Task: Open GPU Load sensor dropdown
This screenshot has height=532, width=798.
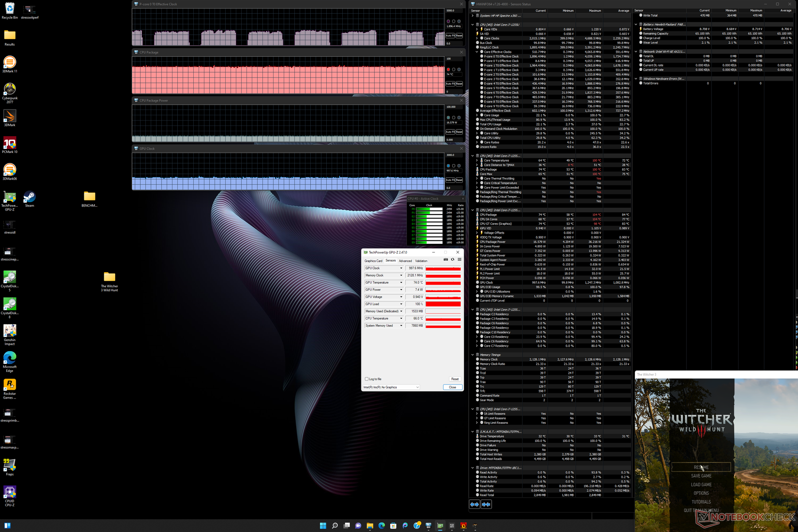Action: coord(401,304)
